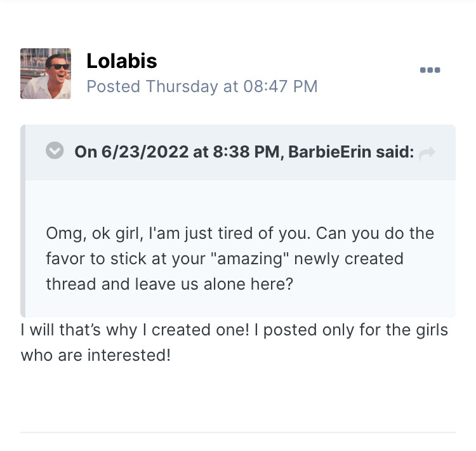Click the word "said:" in the quote header
476x451 pixels.
pyautogui.click(x=395, y=152)
